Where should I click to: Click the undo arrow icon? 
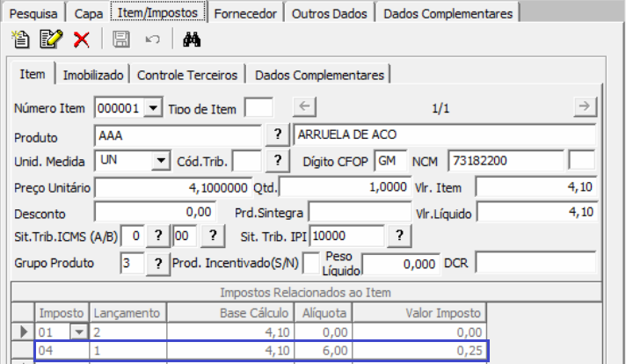tap(152, 40)
